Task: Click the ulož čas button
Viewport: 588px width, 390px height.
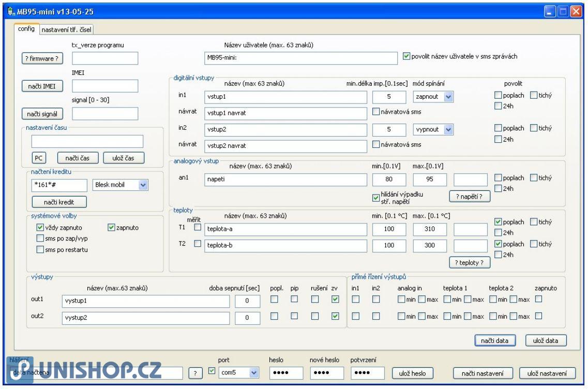Action: (x=124, y=158)
